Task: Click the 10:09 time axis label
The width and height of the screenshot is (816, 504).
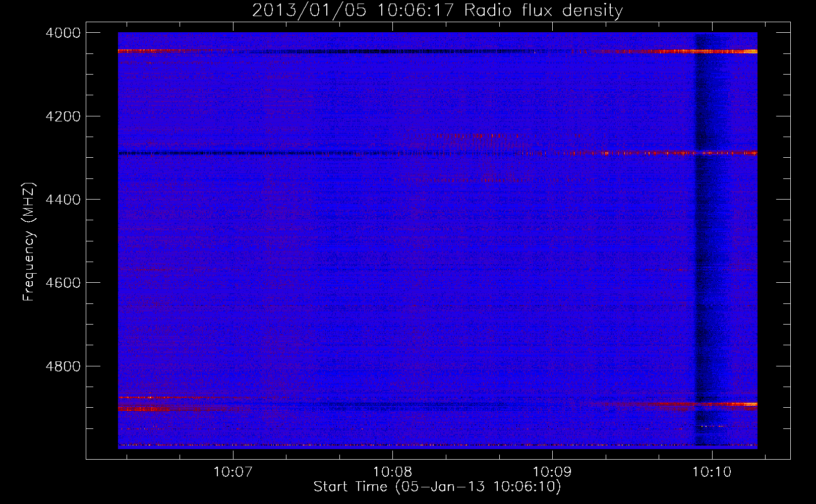Action: 552,472
